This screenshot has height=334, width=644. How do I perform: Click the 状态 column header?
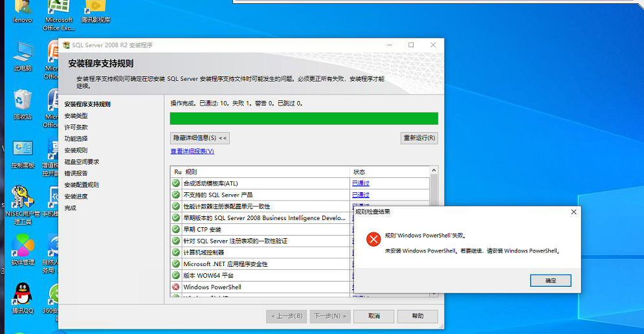coord(359,172)
